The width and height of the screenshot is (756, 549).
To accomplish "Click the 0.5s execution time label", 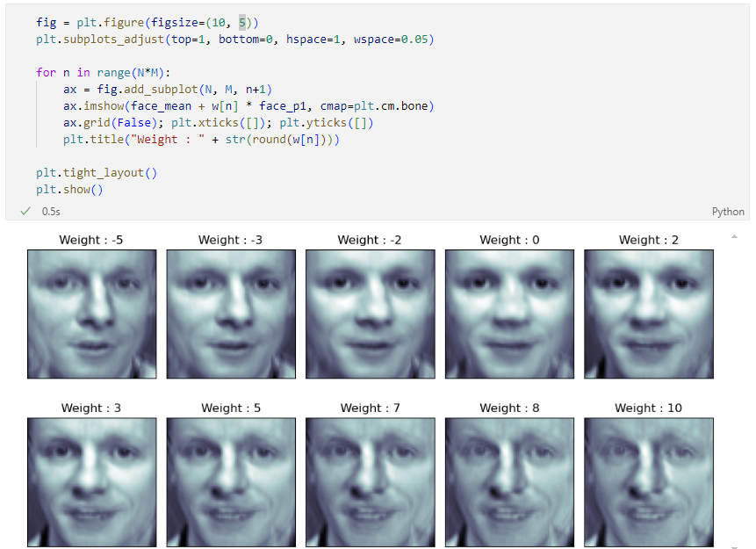I will (x=51, y=212).
